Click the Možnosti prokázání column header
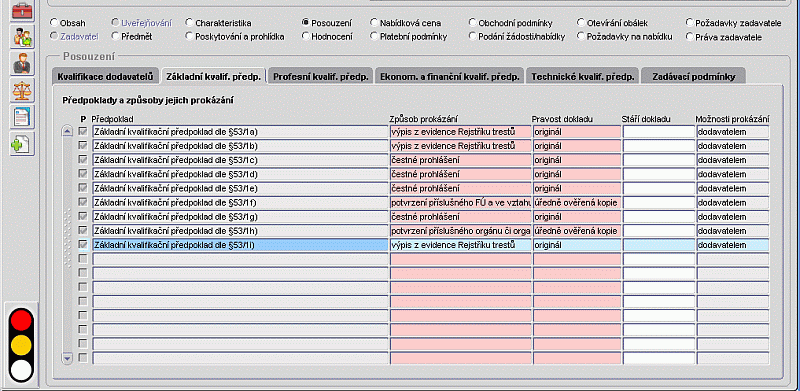This screenshot has height=391, width=800. (733, 119)
